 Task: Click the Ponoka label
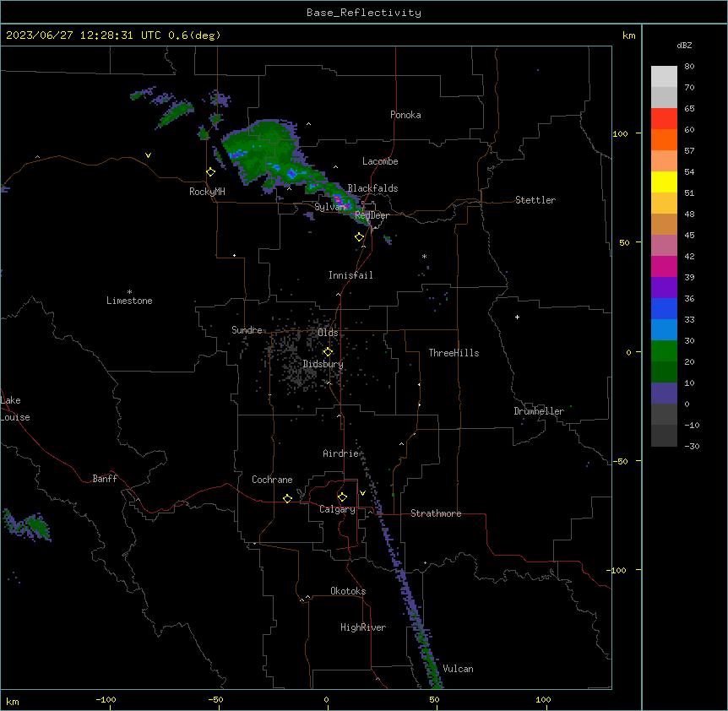(405, 115)
